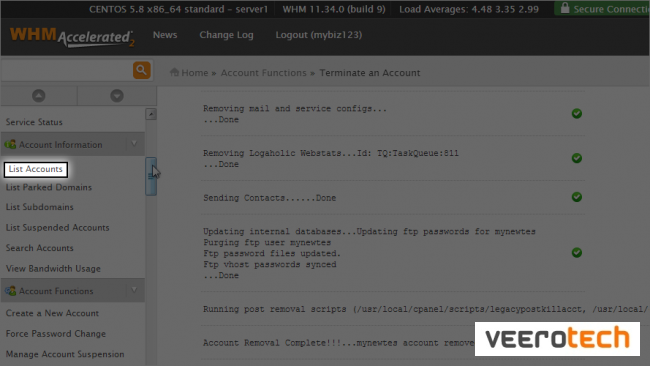Open List Parked Domains
Image resolution: width=650 pixels, height=366 pixels.
49,187
